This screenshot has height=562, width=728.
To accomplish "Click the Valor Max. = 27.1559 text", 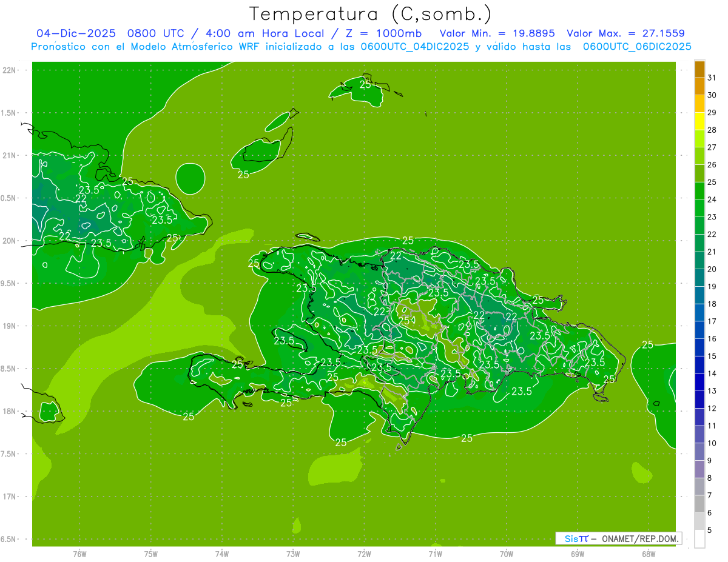I will pos(625,34).
